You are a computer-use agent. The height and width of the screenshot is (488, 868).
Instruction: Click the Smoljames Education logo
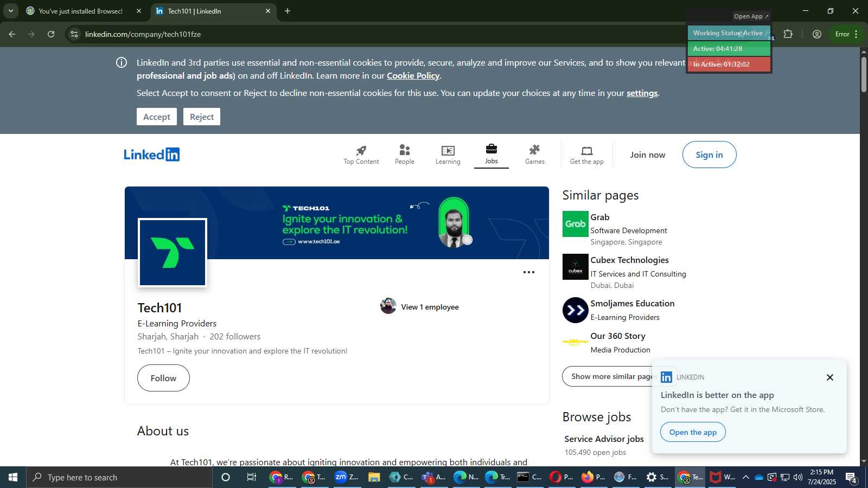(575, 310)
